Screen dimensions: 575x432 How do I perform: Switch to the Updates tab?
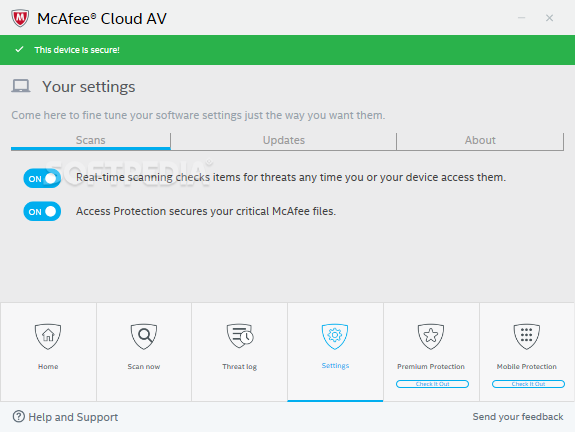click(x=283, y=141)
